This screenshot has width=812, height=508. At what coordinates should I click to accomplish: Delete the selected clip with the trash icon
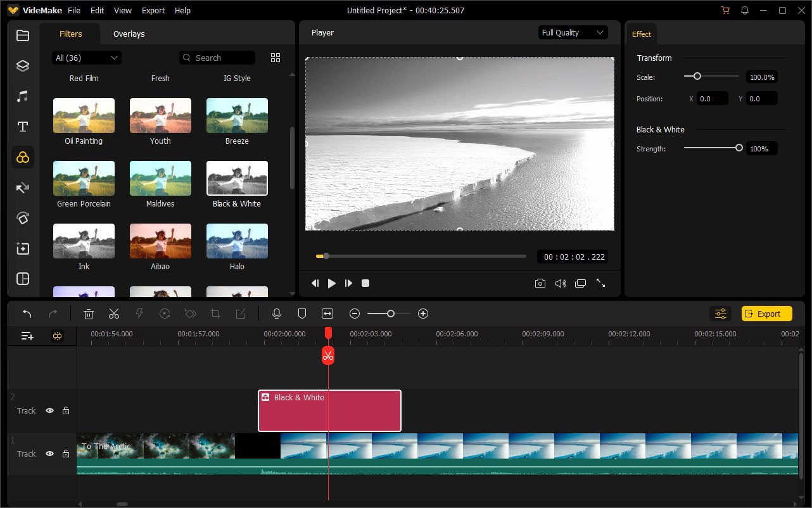tap(88, 313)
